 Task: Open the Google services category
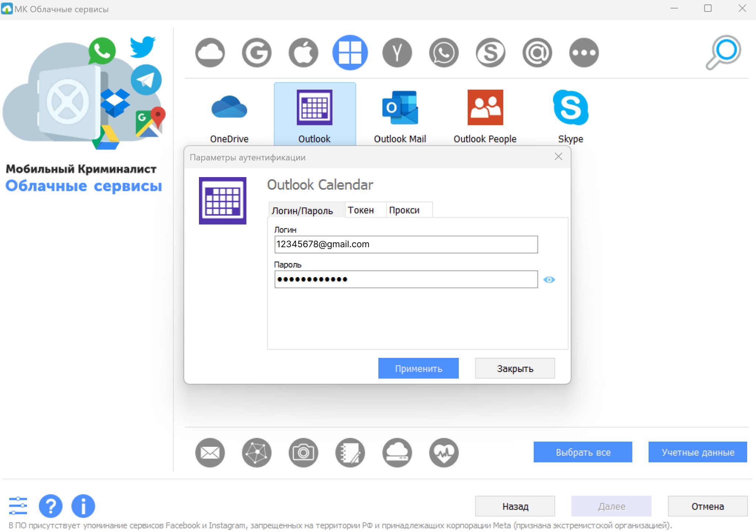[x=257, y=53]
